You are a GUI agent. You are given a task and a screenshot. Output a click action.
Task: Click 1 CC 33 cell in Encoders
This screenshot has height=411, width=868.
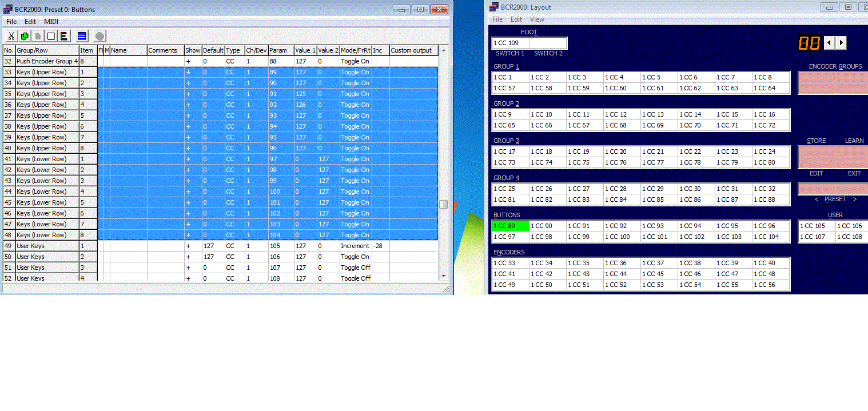511,263
